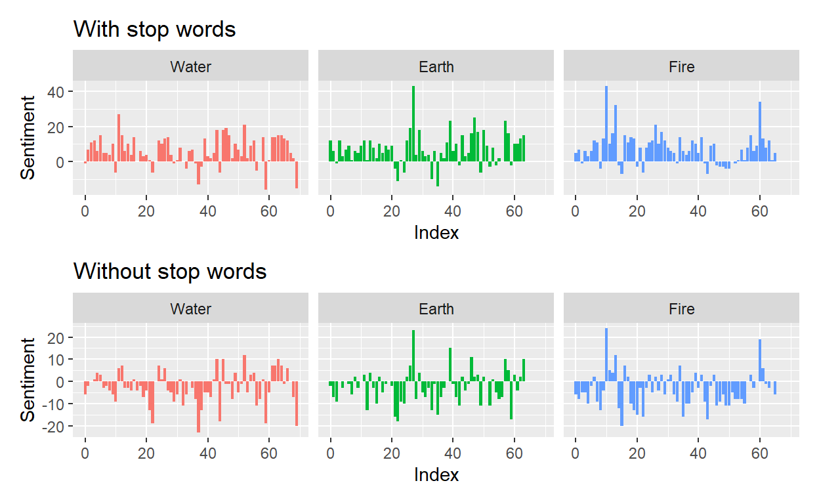Click the tallest green bar in bottom Earth panel
The image size is (819, 504).
pos(413,356)
